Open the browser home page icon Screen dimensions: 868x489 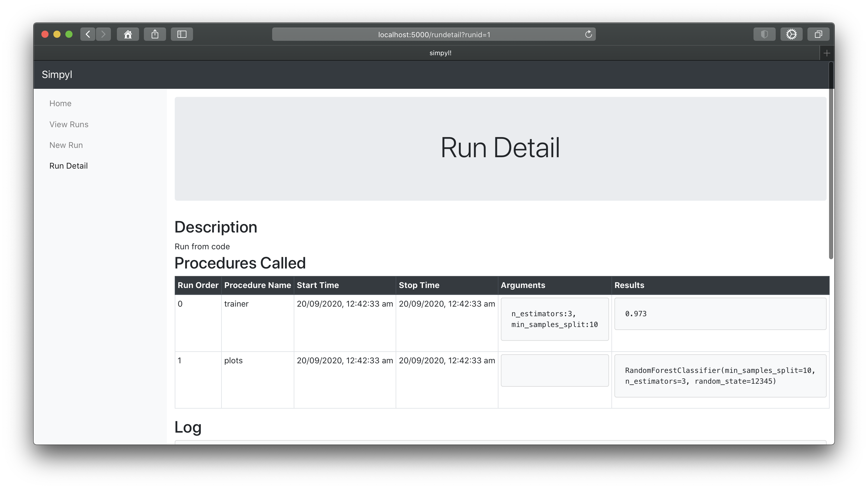[x=128, y=34]
